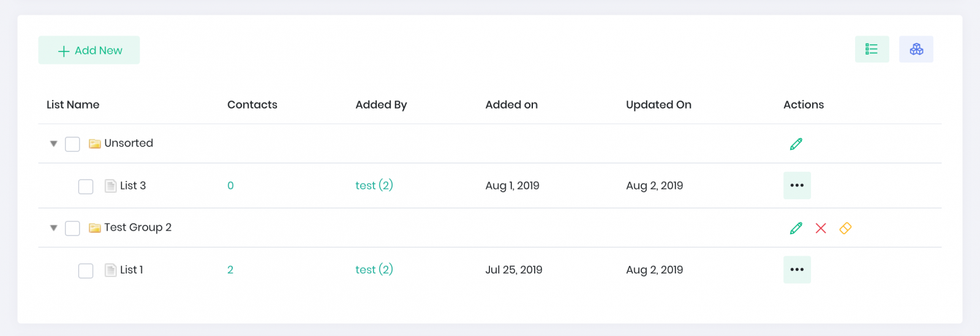
Task: Tick the List 1 checkbox
Action: click(x=86, y=270)
